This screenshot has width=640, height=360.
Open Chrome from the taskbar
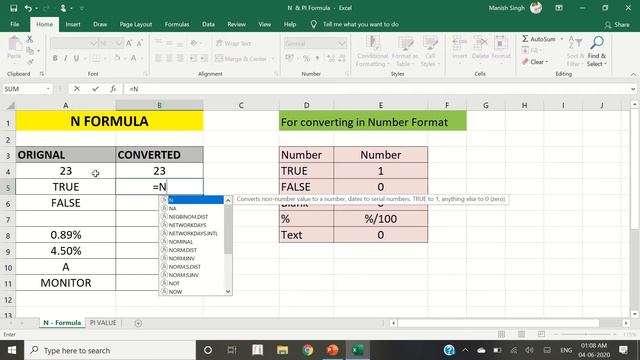point(307,350)
